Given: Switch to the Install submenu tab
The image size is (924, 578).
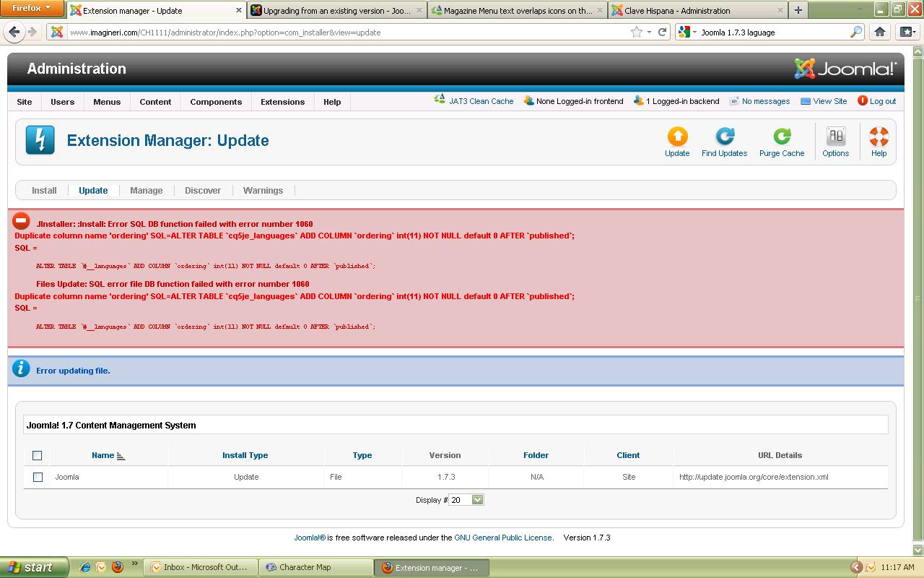Looking at the screenshot, I should coord(44,191).
